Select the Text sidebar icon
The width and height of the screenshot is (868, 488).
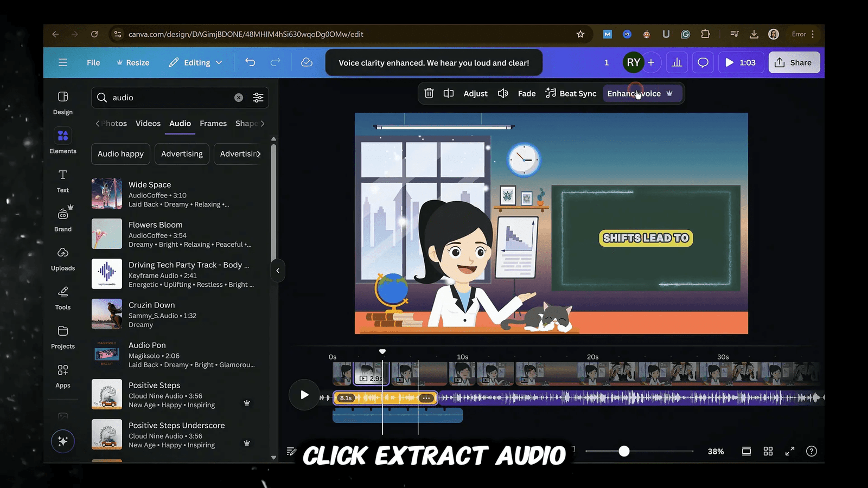[62, 181]
